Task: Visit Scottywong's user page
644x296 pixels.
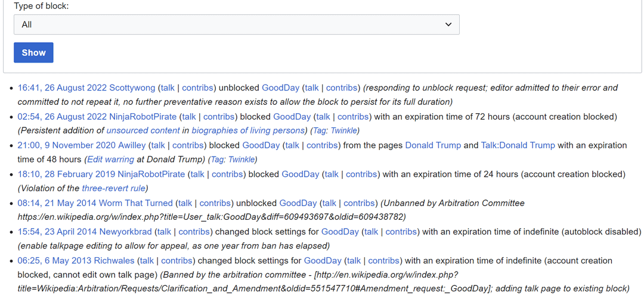Action: tap(131, 88)
